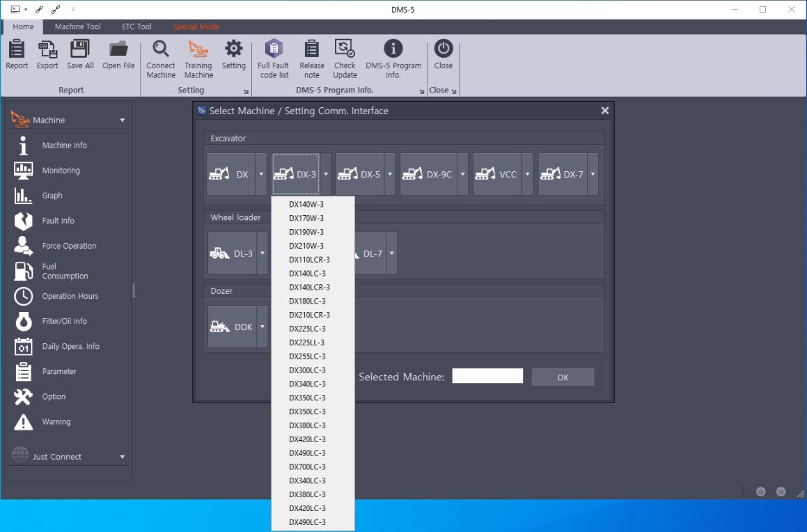The image size is (807, 532).
Task: Open Filter/Oil Info in the sidebar
Action: (63, 321)
